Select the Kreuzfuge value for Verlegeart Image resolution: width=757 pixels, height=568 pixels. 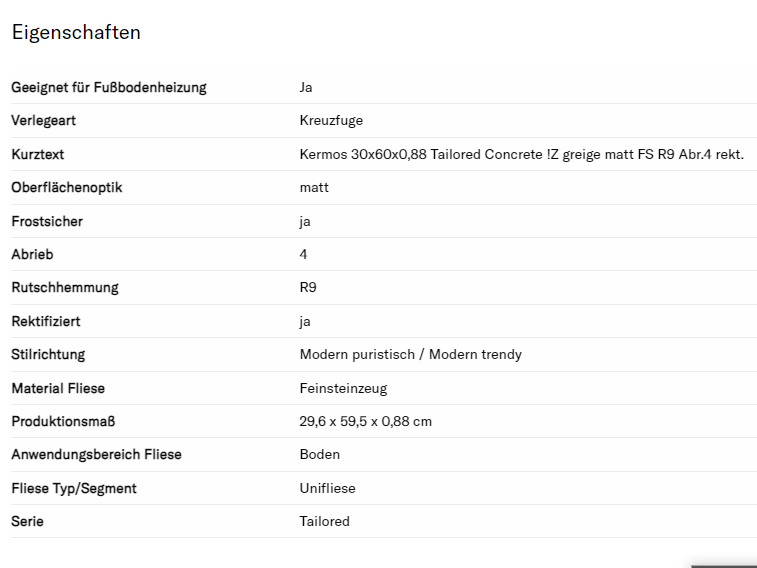point(331,121)
